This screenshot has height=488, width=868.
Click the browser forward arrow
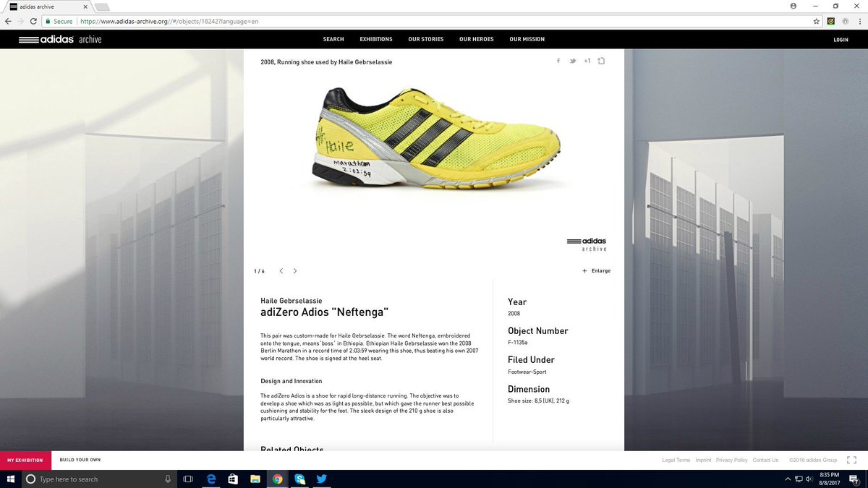[x=21, y=21]
